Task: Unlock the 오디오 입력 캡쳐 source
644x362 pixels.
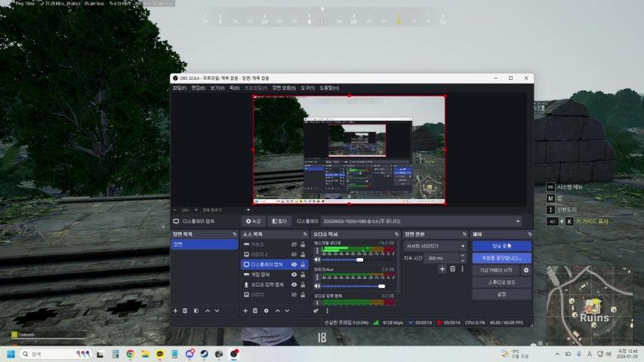Action: click(303, 284)
